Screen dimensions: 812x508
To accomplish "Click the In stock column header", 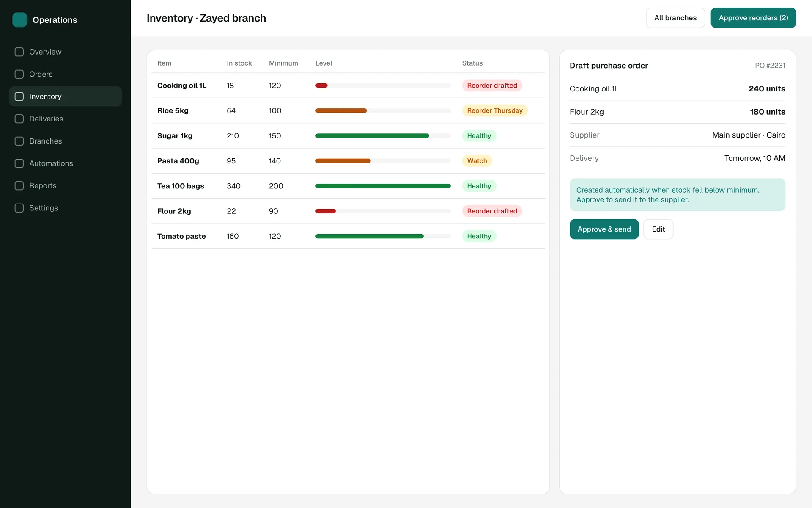I will (x=239, y=63).
